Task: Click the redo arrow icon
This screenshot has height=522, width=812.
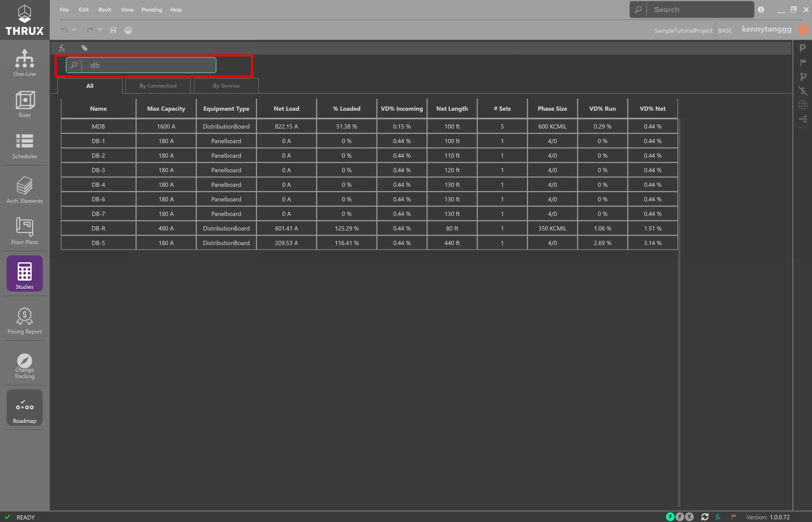Action: click(90, 30)
